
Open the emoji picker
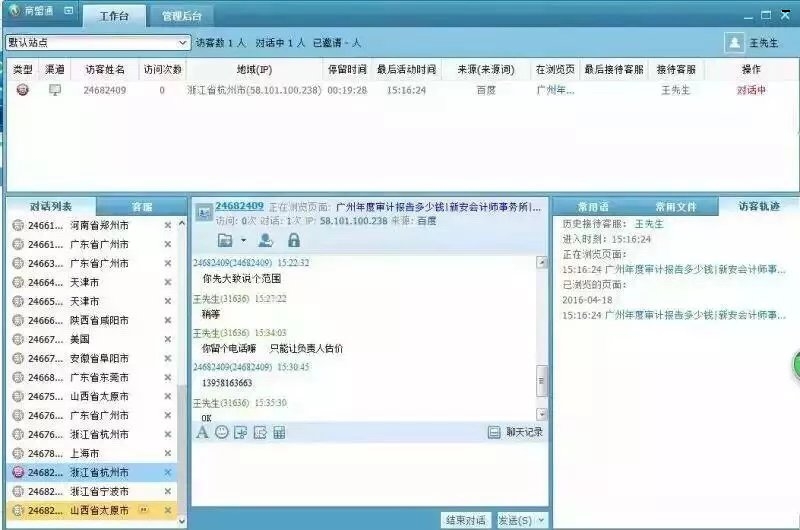pos(221,433)
